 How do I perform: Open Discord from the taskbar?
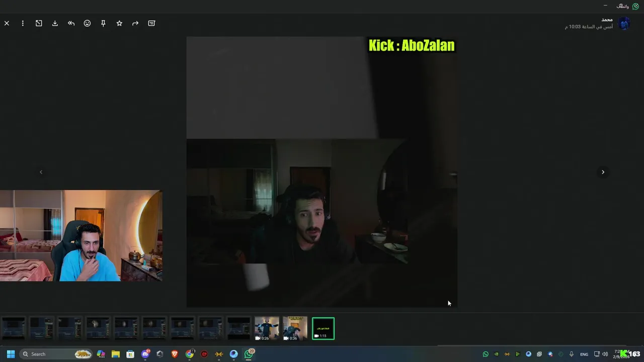click(145, 354)
